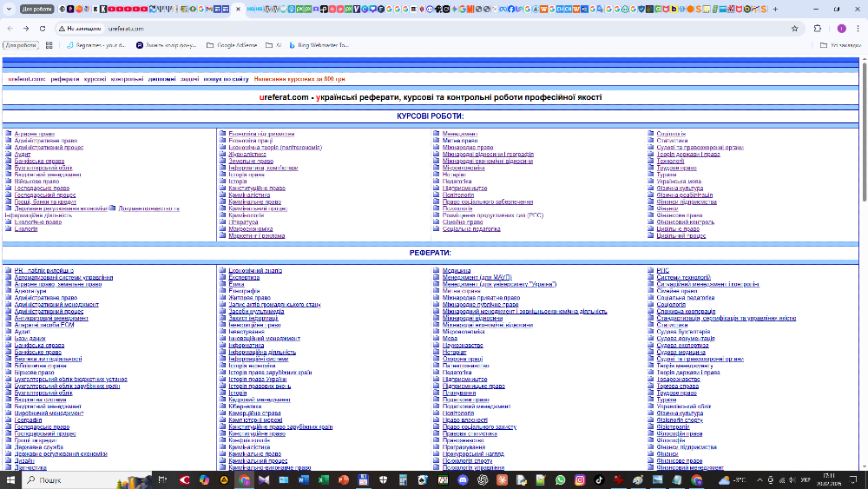Image resolution: width=868 pixels, height=489 pixels.
Task: Open the Банківська справа coursework link
Action: point(39,162)
